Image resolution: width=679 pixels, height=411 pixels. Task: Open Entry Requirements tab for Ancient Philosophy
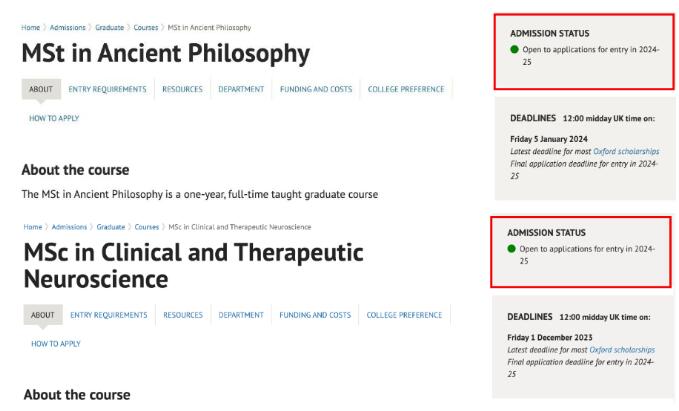[107, 89]
